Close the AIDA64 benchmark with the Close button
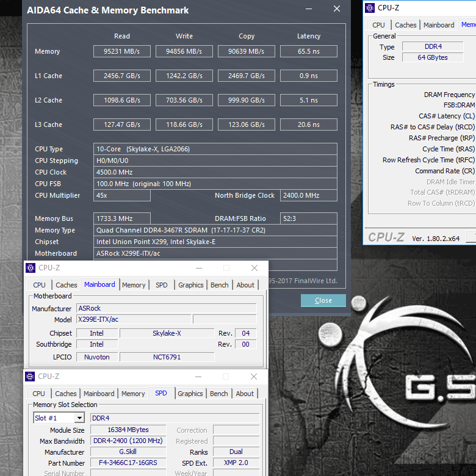The width and height of the screenshot is (476, 476). tap(323, 300)
